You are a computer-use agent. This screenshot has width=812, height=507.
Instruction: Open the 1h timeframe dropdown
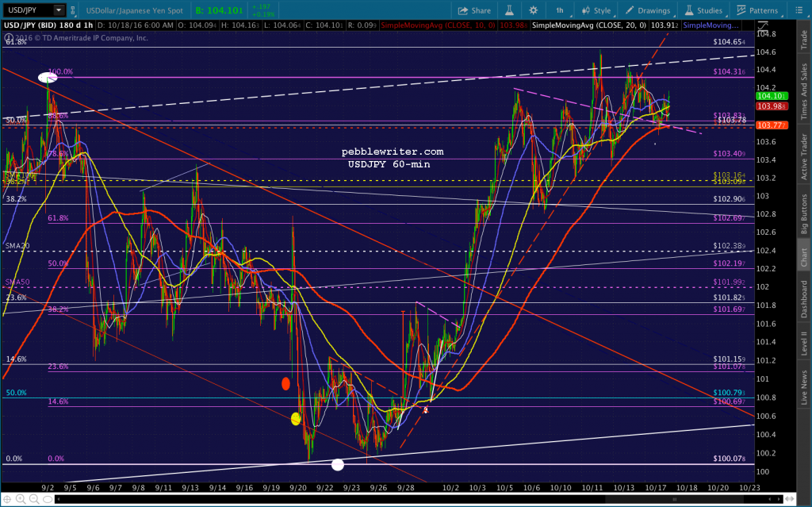click(x=561, y=10)
